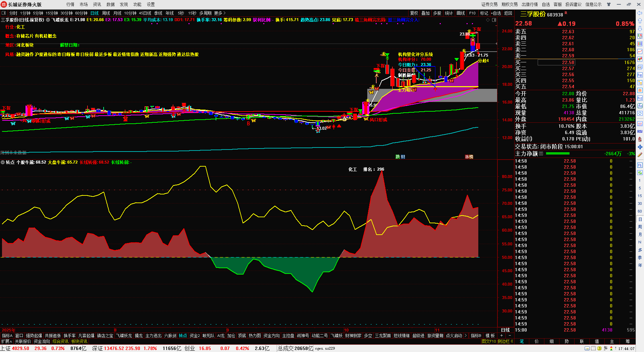This screenshot has height=352, width=644.
Task: Switch to 15-minute period in right sidebar
Action: tap(640, 196)
